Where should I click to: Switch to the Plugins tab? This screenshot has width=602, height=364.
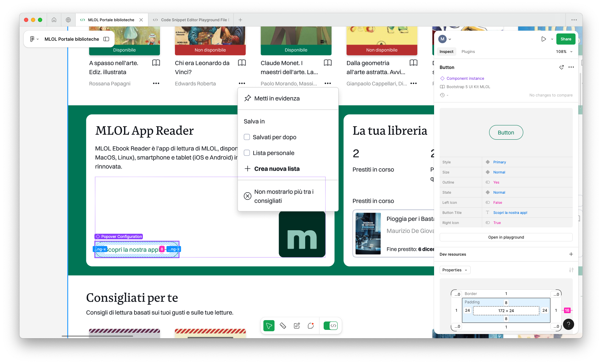468,52
